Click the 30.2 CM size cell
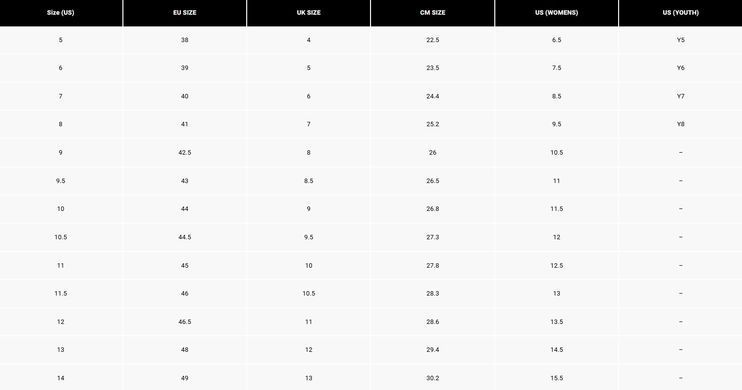Viewport: 742px width, 390px height. 433,378
